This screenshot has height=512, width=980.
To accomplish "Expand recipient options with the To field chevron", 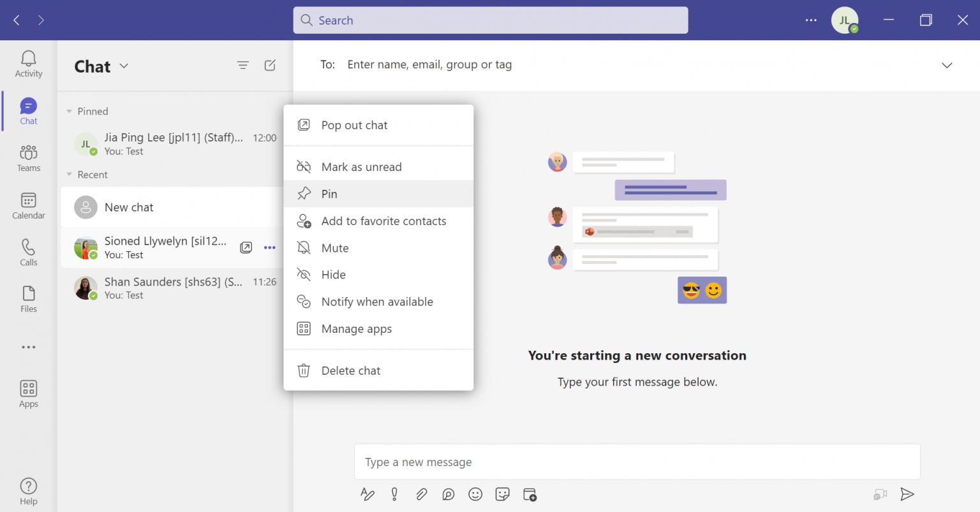I will tap(947, 64).
